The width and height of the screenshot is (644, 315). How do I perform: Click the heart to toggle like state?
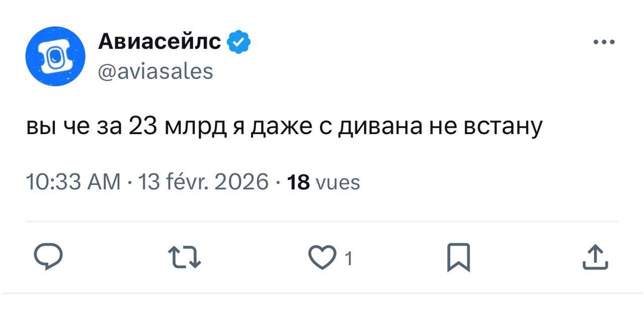(x=323, y=258)
